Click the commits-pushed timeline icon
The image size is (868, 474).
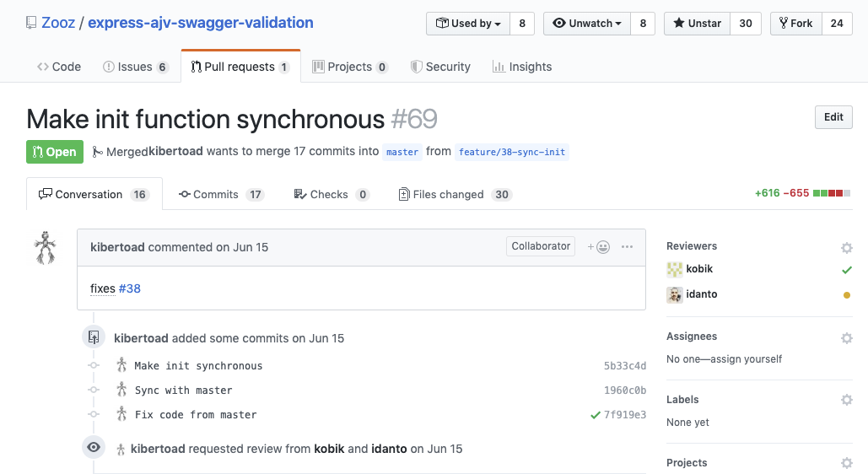(94, 337)
